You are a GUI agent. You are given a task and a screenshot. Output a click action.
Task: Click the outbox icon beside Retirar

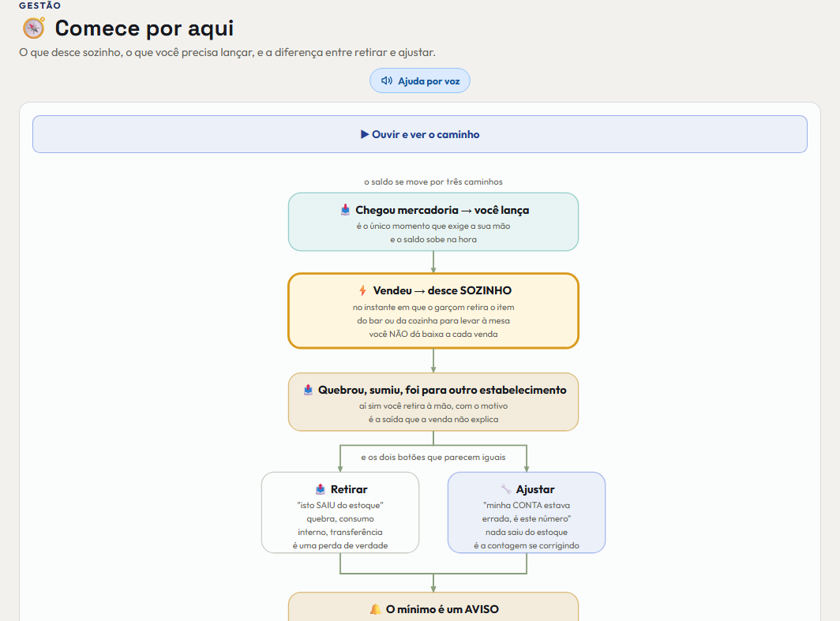[321, 489]
